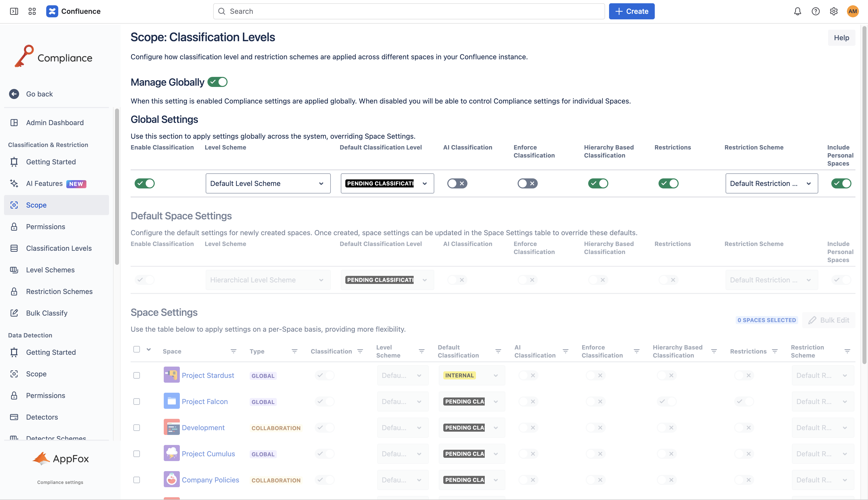Screen dimensions: 868x500
Task: Open global Pending Classification level dropdown
Action: [387, 183]
